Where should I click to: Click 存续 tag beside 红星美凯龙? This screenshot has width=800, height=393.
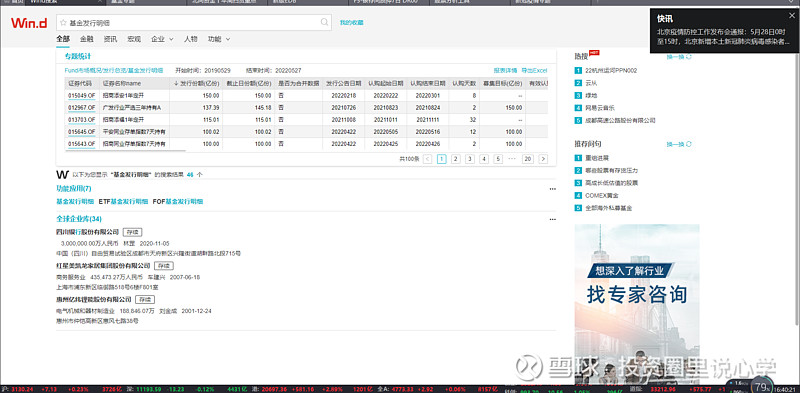coord(164,265)
